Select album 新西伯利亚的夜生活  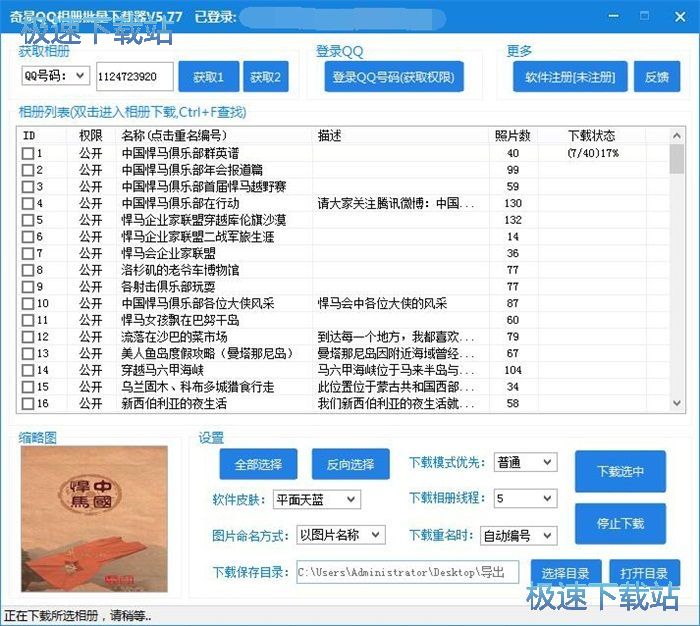point(174,404)
